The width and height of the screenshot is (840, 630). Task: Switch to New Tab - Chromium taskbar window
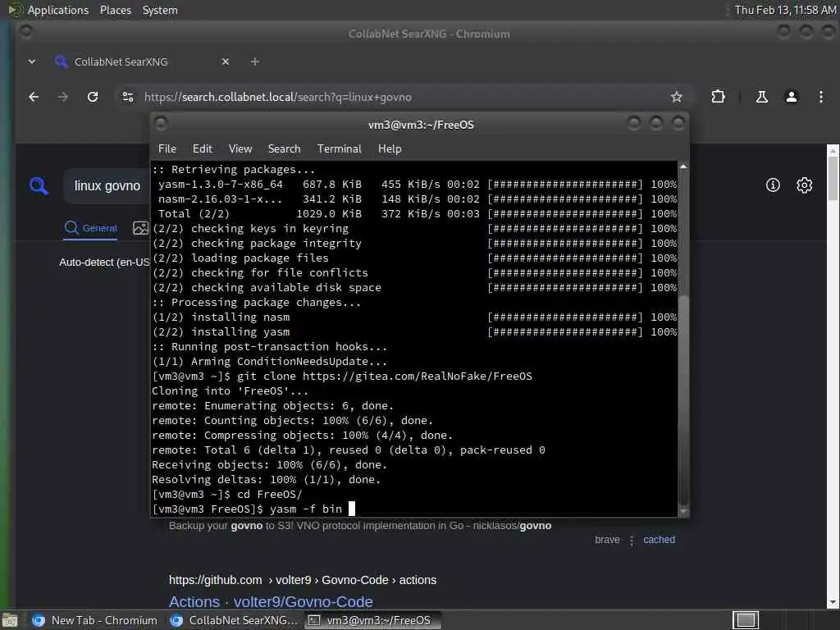point(94,620)
